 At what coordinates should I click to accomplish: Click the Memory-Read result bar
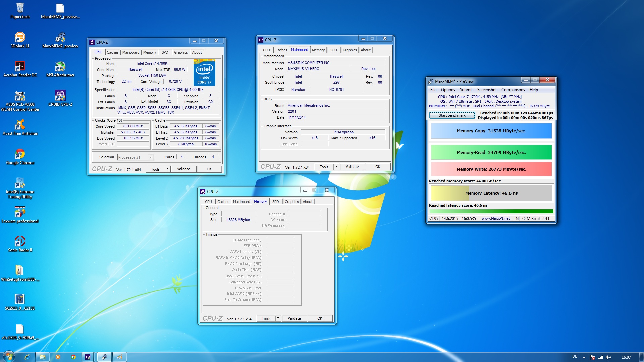[491, 153]
